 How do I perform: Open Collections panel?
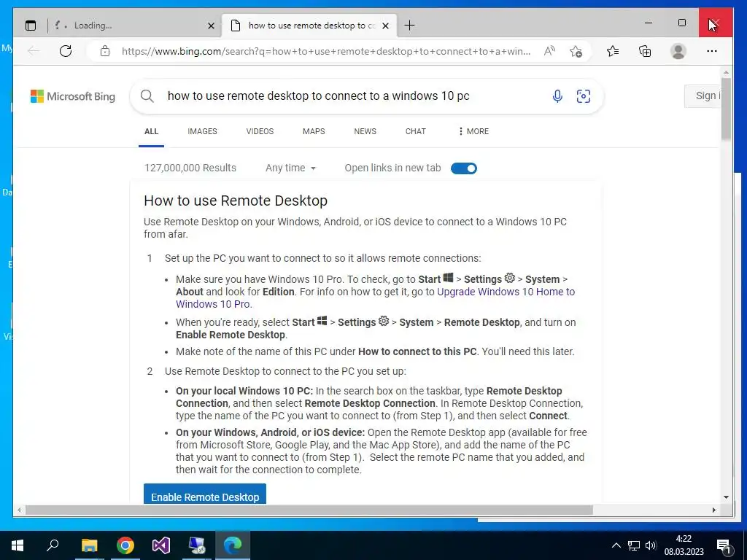[645, 51]
